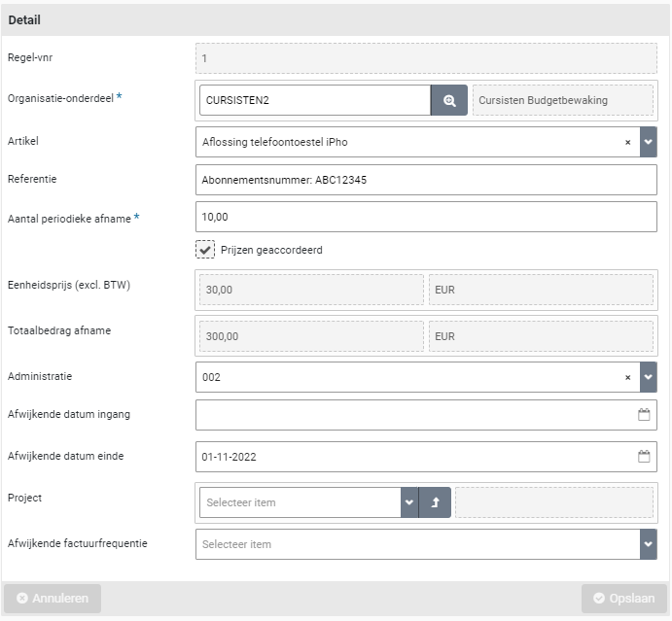672x621 pixels.
Task: Click the search icon next to CURSISTEN2
Action: 449,100
